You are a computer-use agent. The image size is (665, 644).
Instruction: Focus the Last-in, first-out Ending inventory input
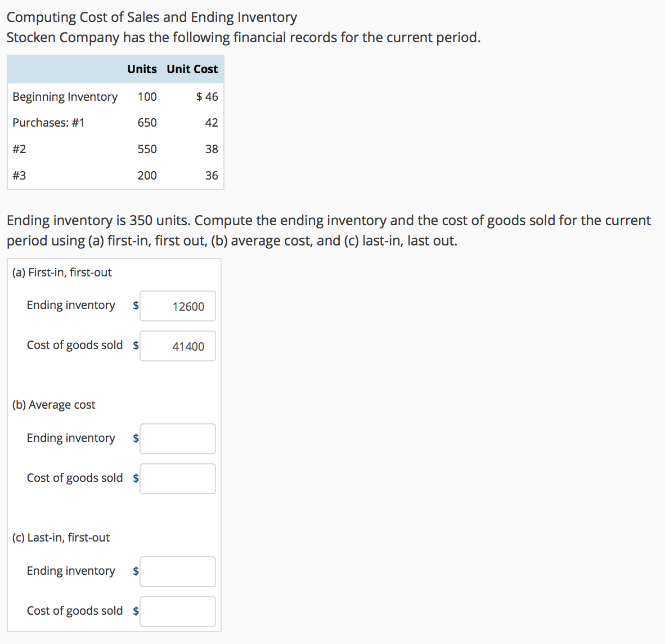pyautogui.click(x=177, y=572)
